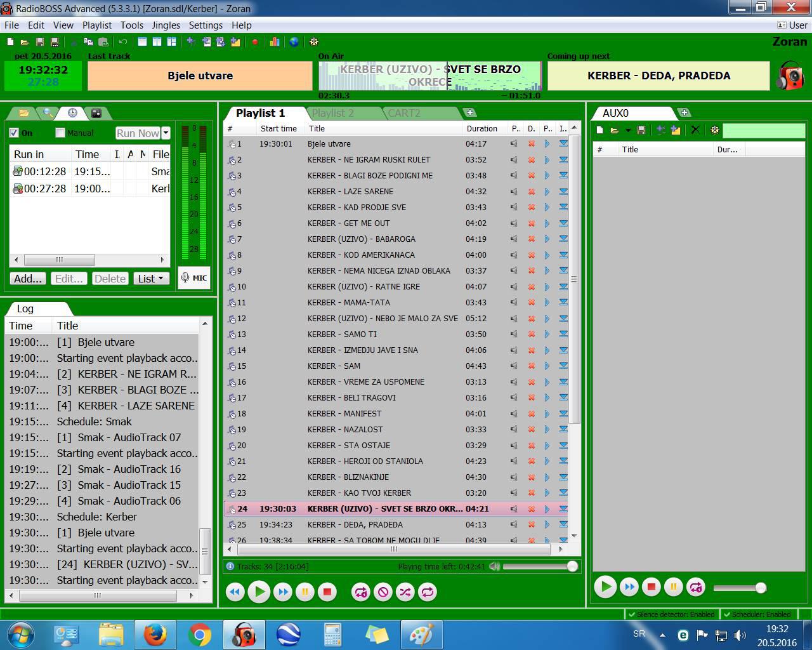Open the statistics bar chart icon
Image resolution: width=812 pixels, height=650 pixels.
[x=275, y=42]
